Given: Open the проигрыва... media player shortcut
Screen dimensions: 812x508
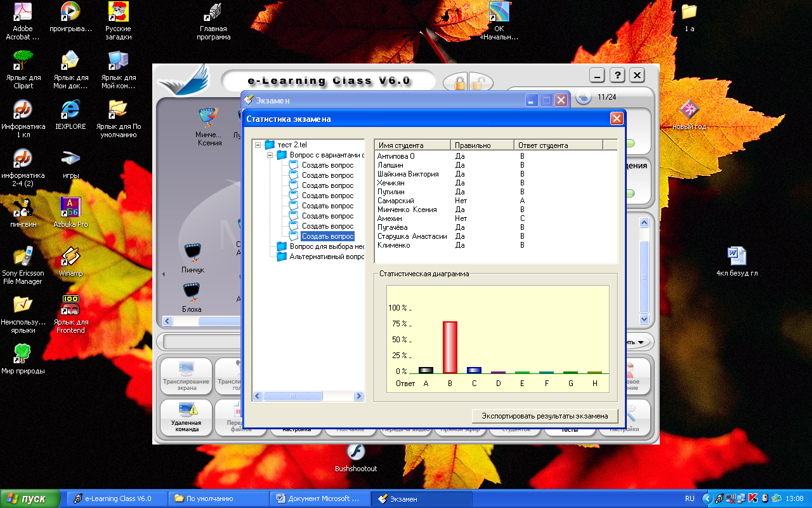Looking at the screenshot, I should (70, 17).
